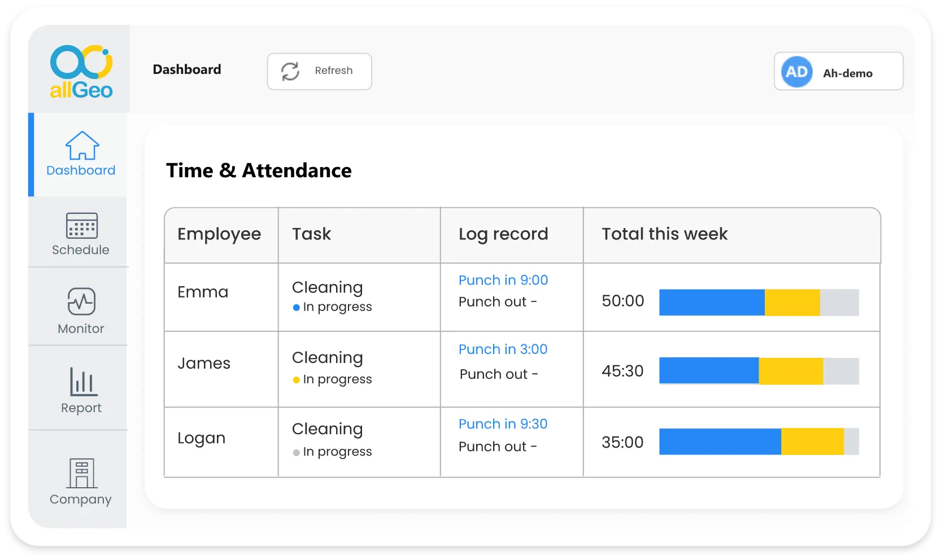Image resolution: width=941 pixels, height=560 pixels.
Task: Open the AD avatar icon
Action: tap(796, 71)
